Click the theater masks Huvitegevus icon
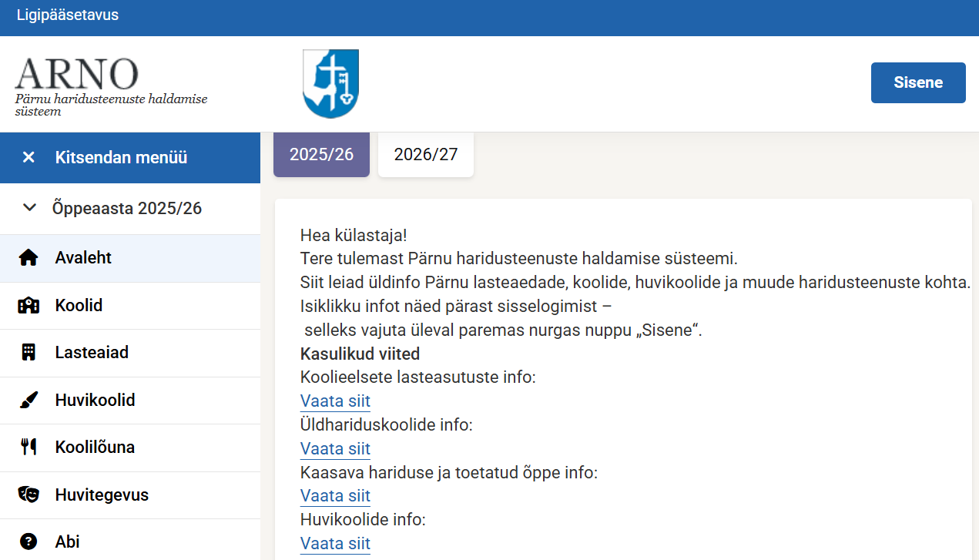Screen dimensions: 979x560 pos(28,495)
